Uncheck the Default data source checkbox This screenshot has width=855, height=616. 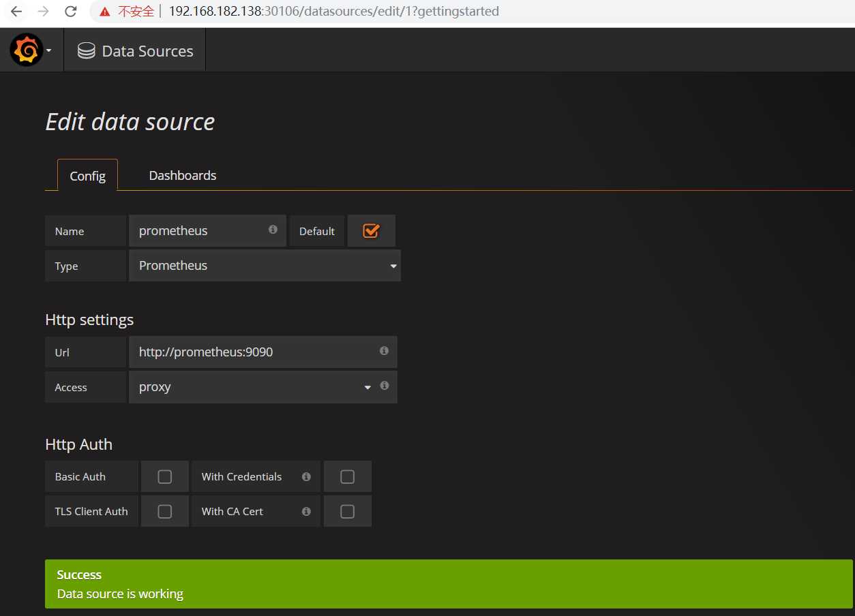(371, 231)
